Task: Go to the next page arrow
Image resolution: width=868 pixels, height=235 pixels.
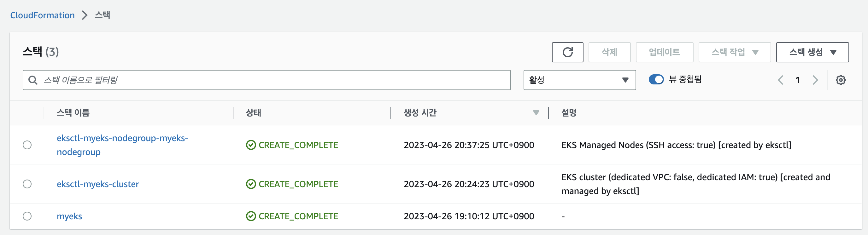Action: (x=815, y=80)
